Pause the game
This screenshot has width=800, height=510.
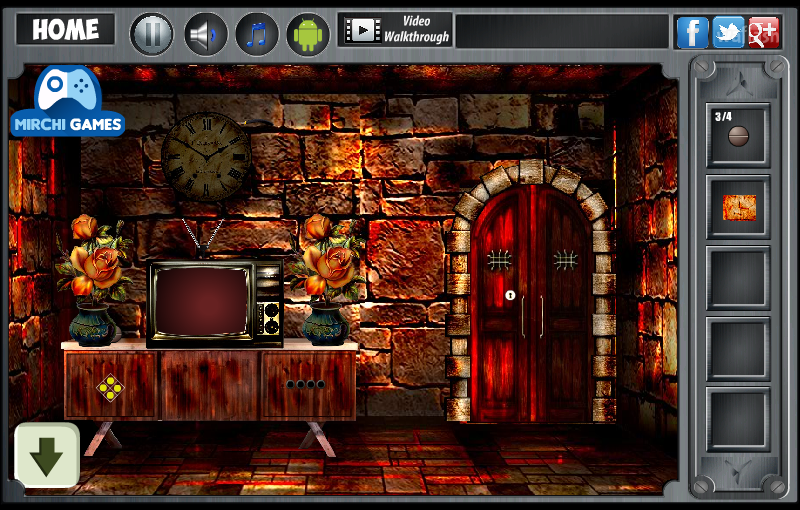(152, 34)
